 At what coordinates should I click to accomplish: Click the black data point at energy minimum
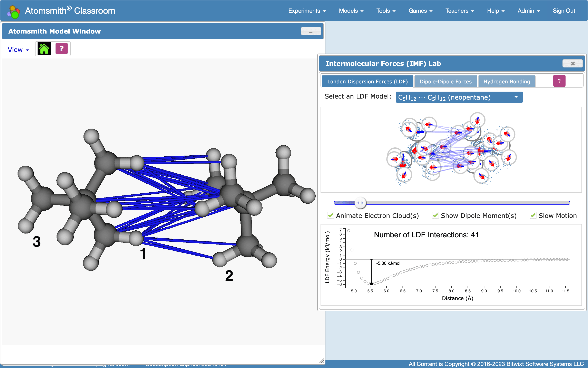pos(371,284)
